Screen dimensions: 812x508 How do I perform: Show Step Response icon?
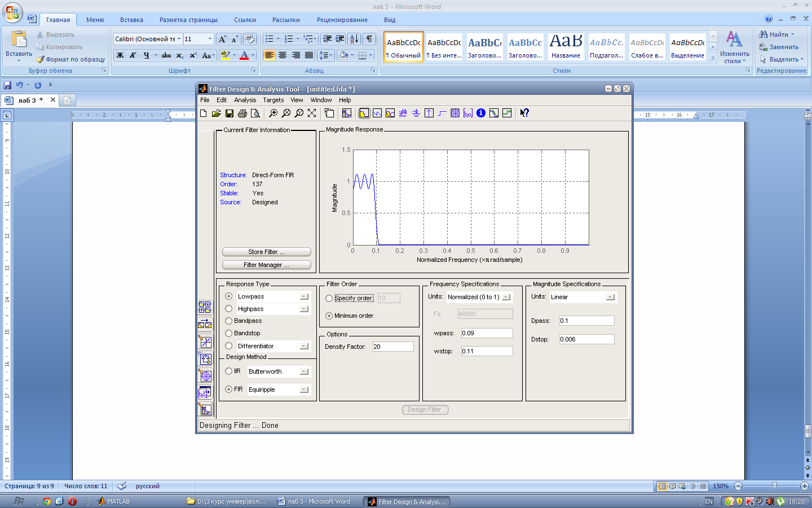tap(442, 113)
